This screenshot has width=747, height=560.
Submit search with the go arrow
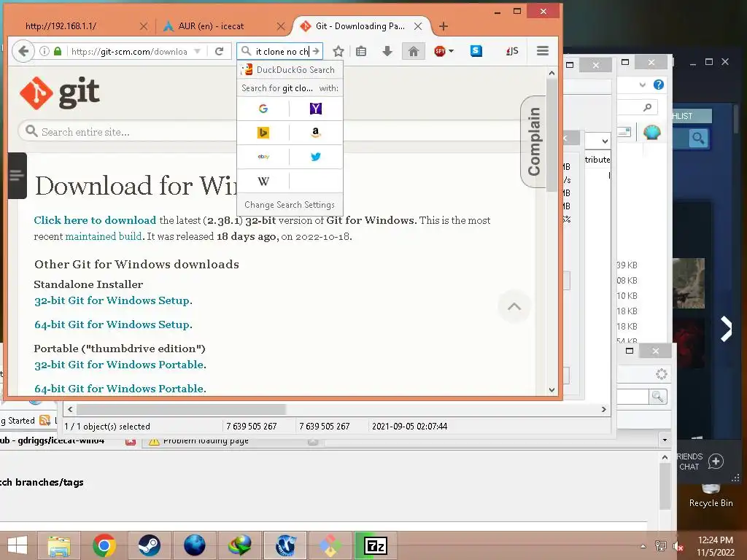316,51
